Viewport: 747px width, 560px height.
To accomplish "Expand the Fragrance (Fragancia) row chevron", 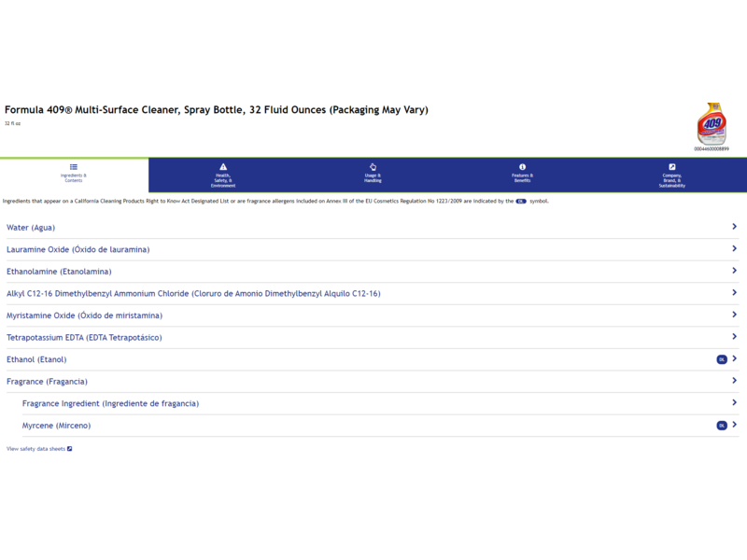I will click(735, 381).
